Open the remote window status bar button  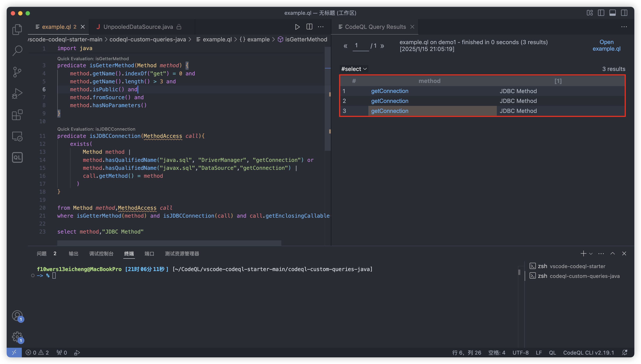pos(14,353)
